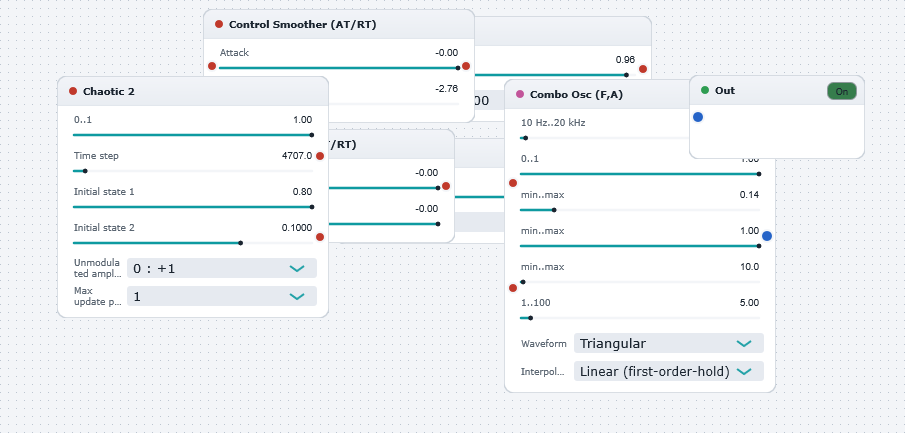
Task: Click the min..max slider valued 0.14
Action: pos(640,210)
